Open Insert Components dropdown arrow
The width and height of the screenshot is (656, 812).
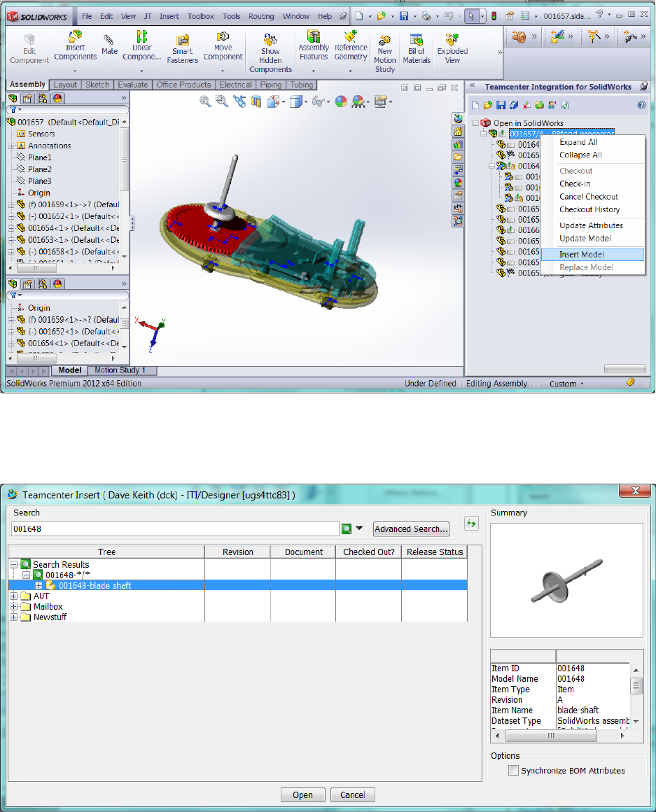pyautogui.click(x=74, y=71)
